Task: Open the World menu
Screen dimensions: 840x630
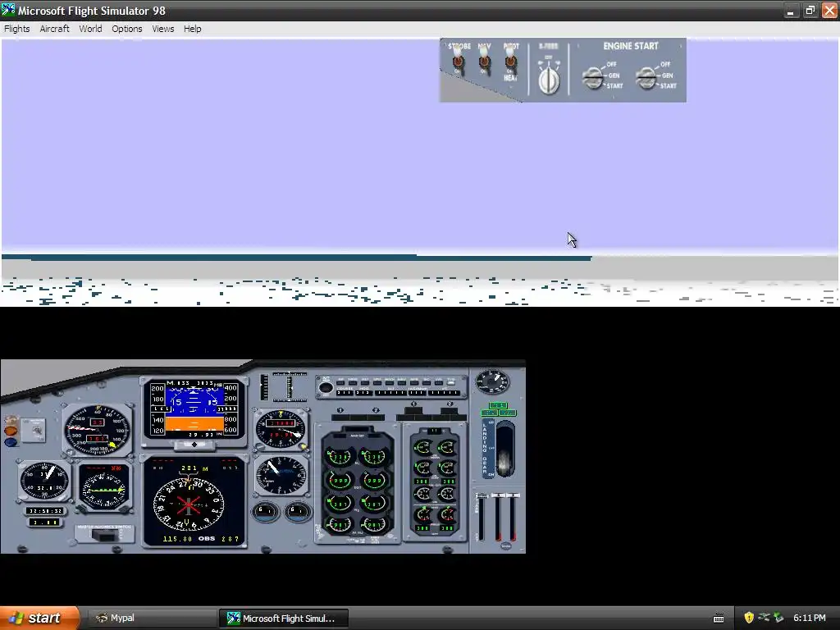Action: (x=90, y=29)
